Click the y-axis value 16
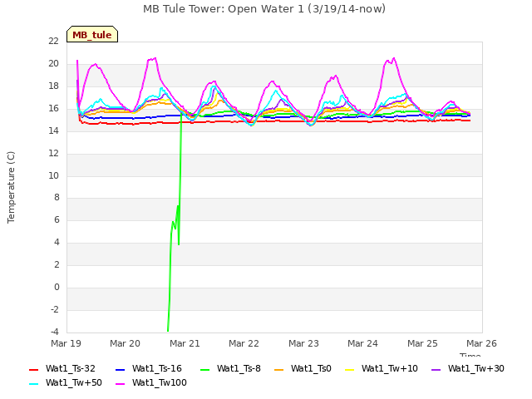The width and height of the screenshot is (532, 399). pos(53,109)
